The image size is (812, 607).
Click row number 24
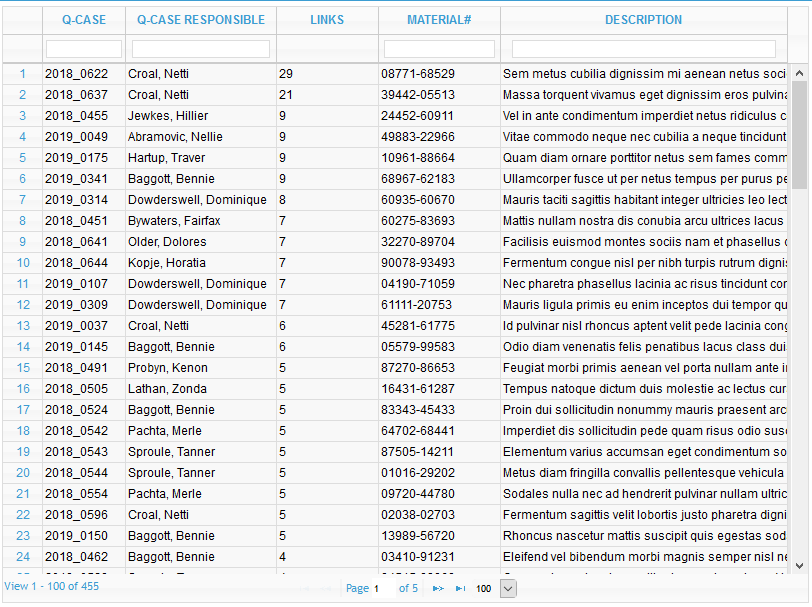pyautogui.click(x=23, y=557)
